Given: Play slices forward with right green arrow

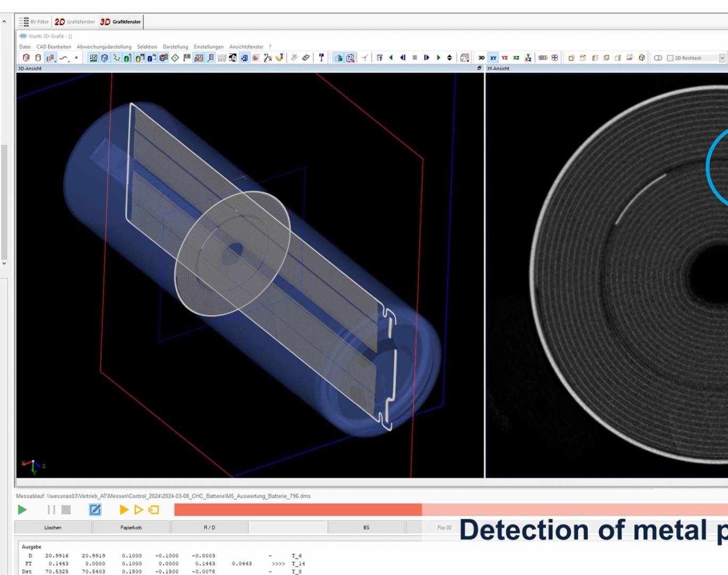Looking at the screenshot, I should pyautogui.click(x=438, y=57).
